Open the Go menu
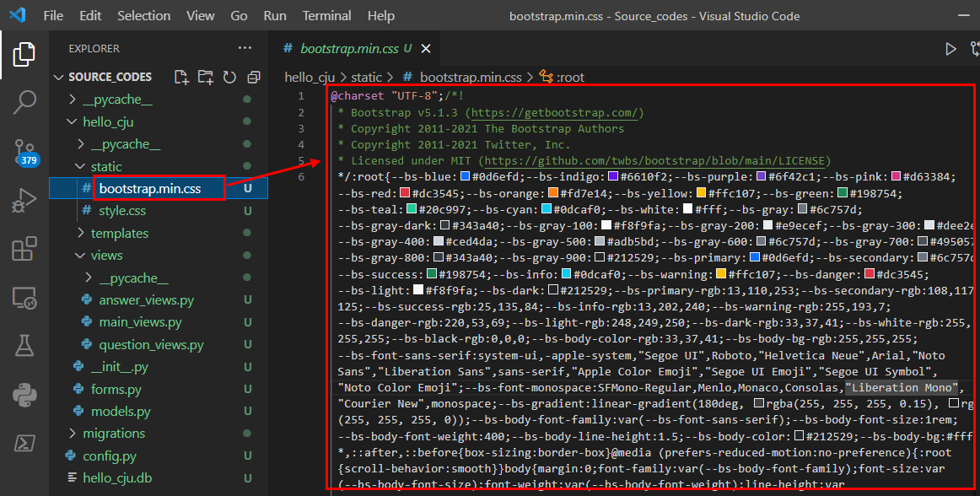980x496 pixels. [239, 16]
